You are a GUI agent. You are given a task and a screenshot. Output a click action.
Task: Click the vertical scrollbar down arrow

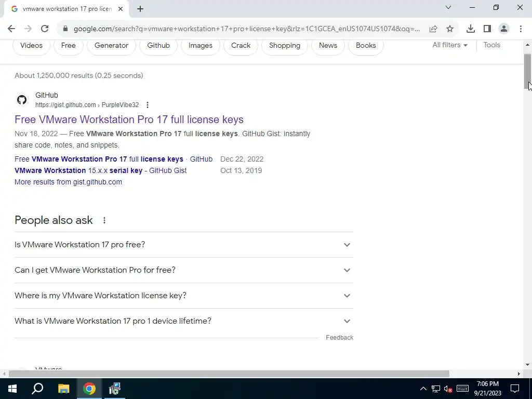pos(528,365)
